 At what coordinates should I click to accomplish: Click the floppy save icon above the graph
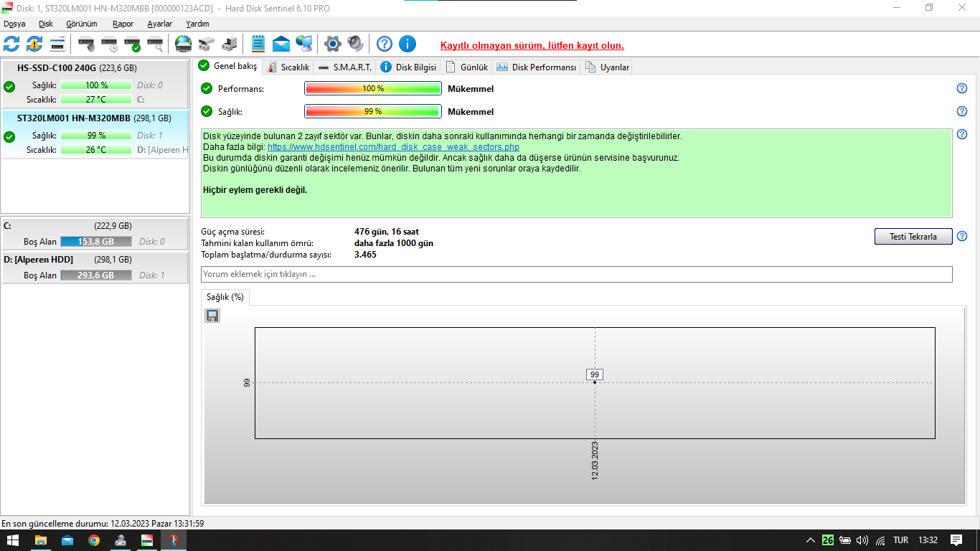[212, 316]
